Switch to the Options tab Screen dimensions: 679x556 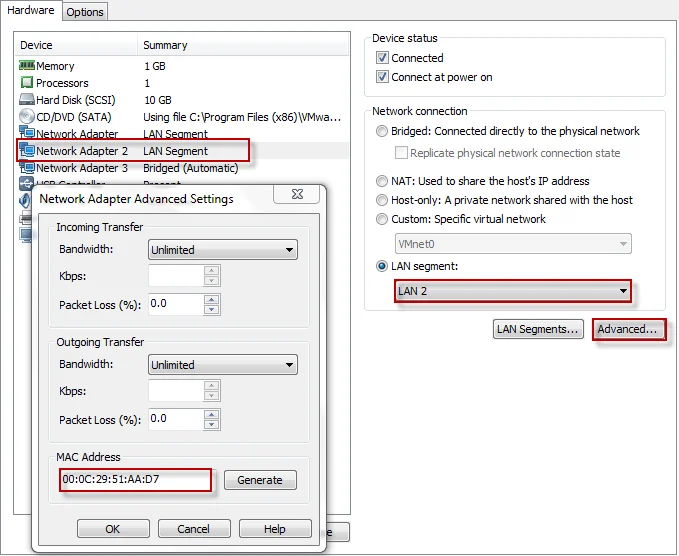click(85, 12)
